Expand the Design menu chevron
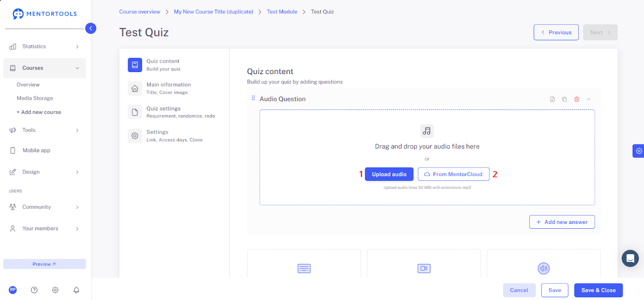644x300 pixels. [77, 172]
